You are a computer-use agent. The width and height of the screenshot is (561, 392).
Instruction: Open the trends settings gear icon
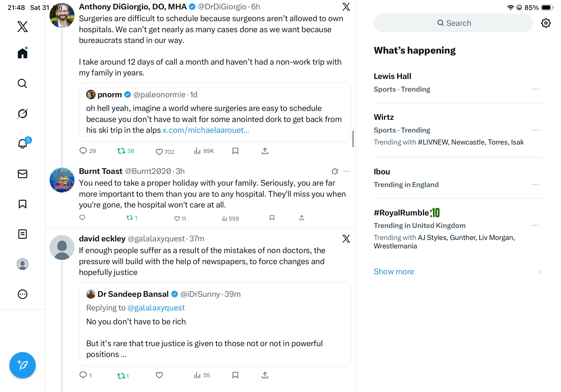point(545,23)
